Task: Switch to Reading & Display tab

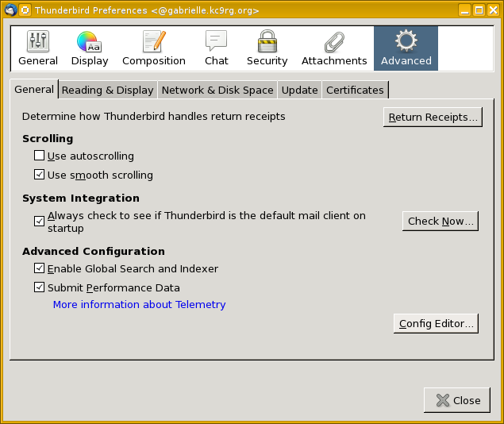Action: [108, 90]
